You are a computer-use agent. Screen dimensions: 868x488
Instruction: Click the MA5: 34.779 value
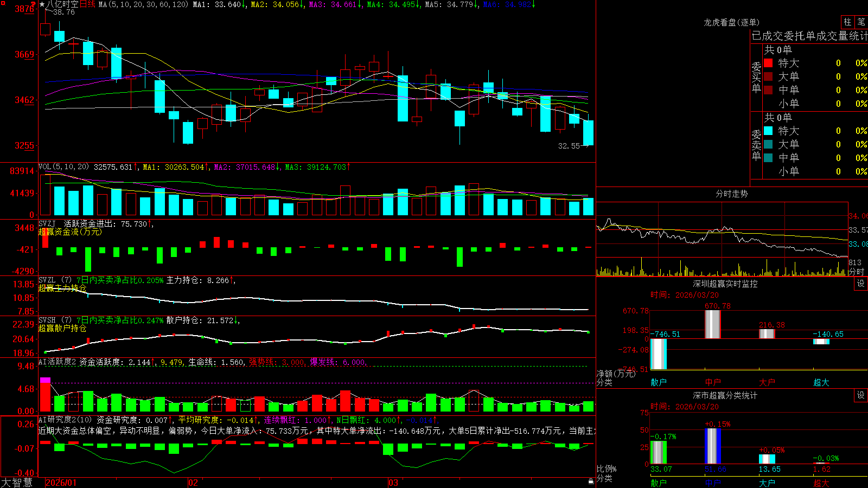(x=450, y=4)
